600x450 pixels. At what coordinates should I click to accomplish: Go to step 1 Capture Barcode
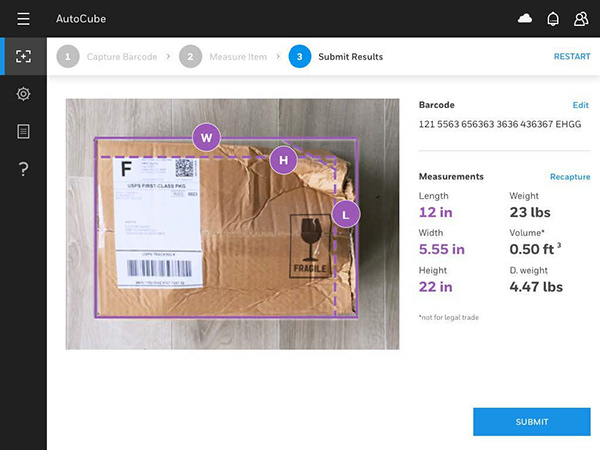[107, 57]
